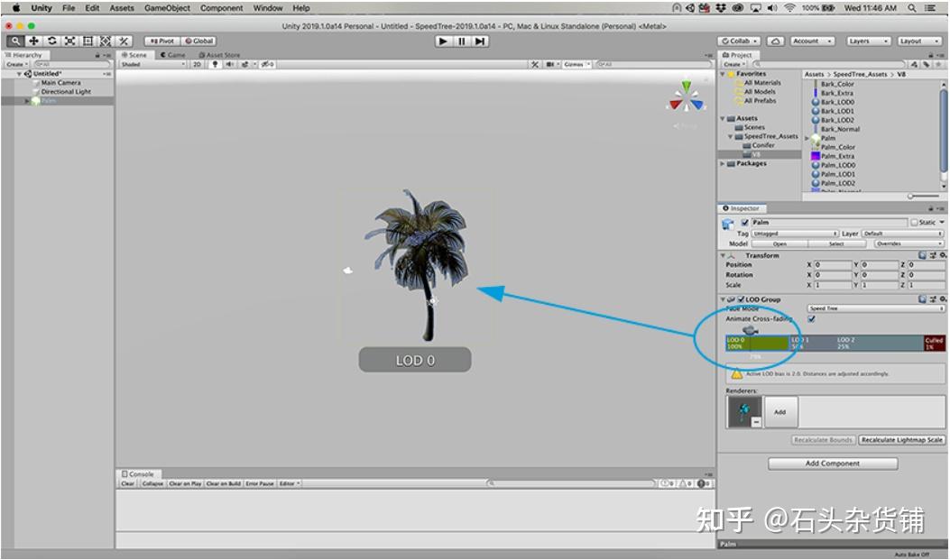
Task: Toggle scene lighting in the Scene view toolbar
Action: (x=214, y=64)
